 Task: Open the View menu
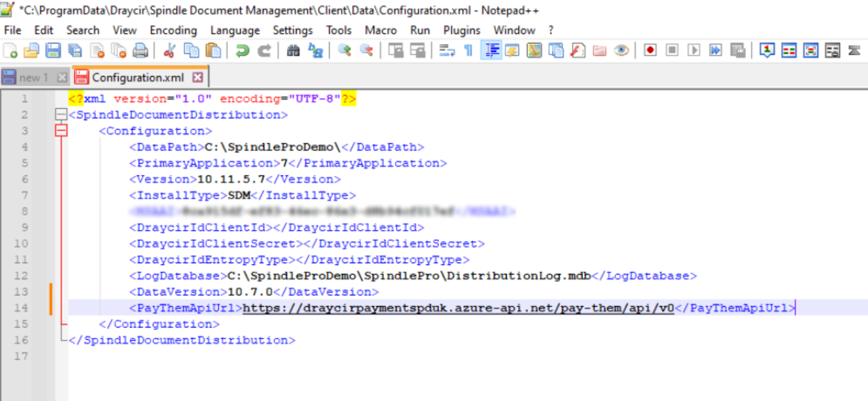[x=124, y=30]
